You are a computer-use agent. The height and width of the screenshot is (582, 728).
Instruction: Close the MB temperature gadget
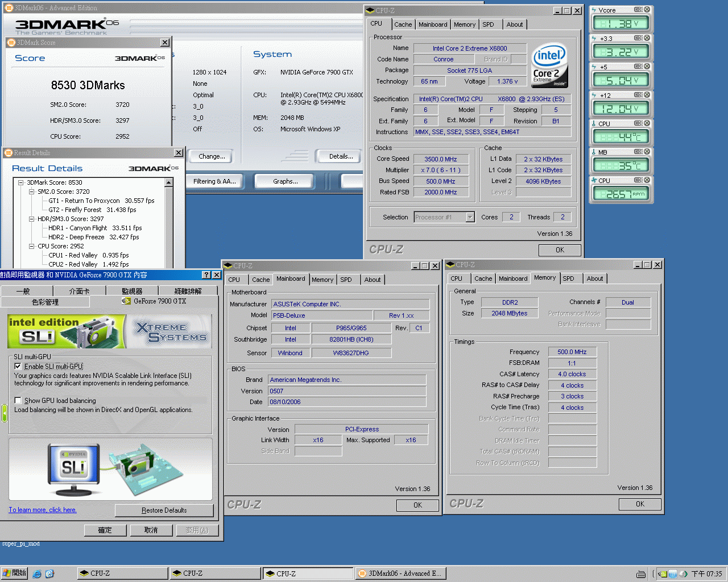[x=647, y=152]
